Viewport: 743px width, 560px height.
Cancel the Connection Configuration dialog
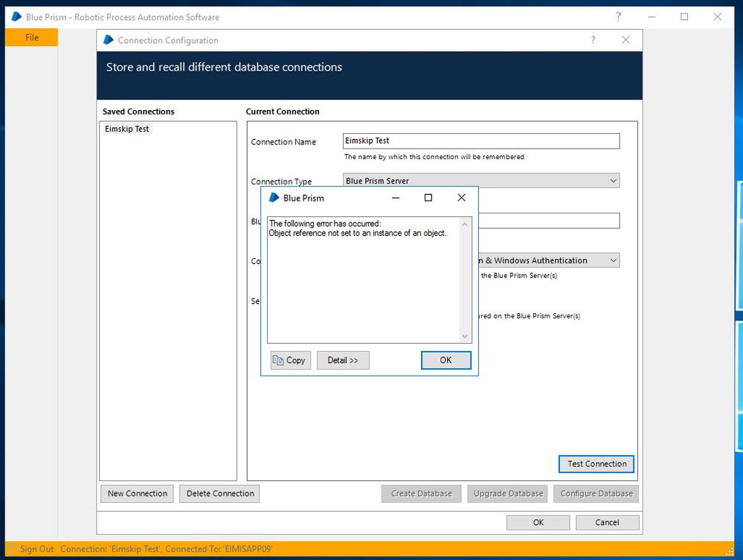coord(607,522)
